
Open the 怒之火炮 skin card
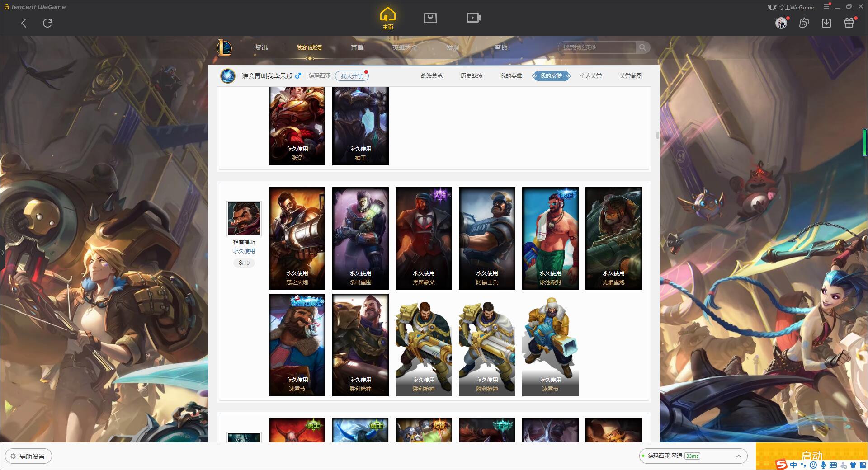pyautogui.click(x=297, y=238)
